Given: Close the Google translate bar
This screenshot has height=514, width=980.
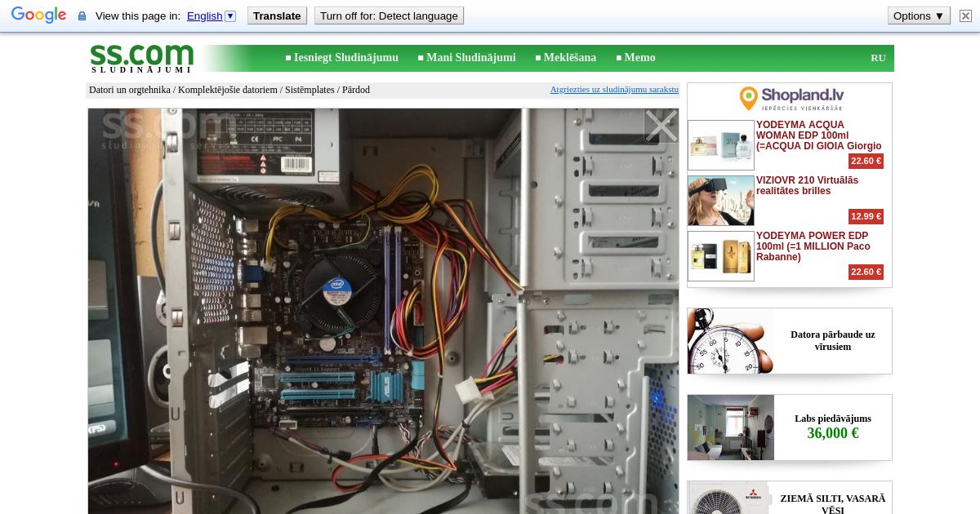Looking at the screenshot, I should (965, 16).
